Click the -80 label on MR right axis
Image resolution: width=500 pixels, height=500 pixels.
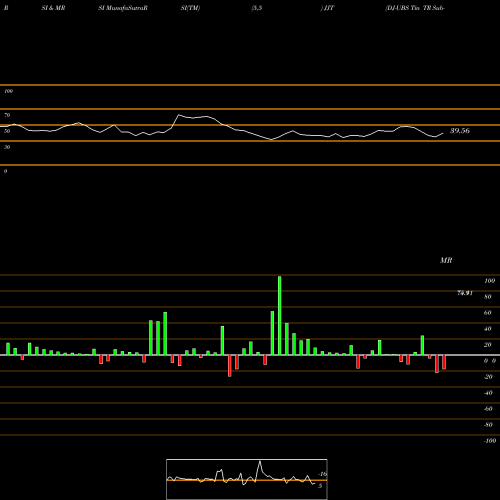tap(488, 425)
